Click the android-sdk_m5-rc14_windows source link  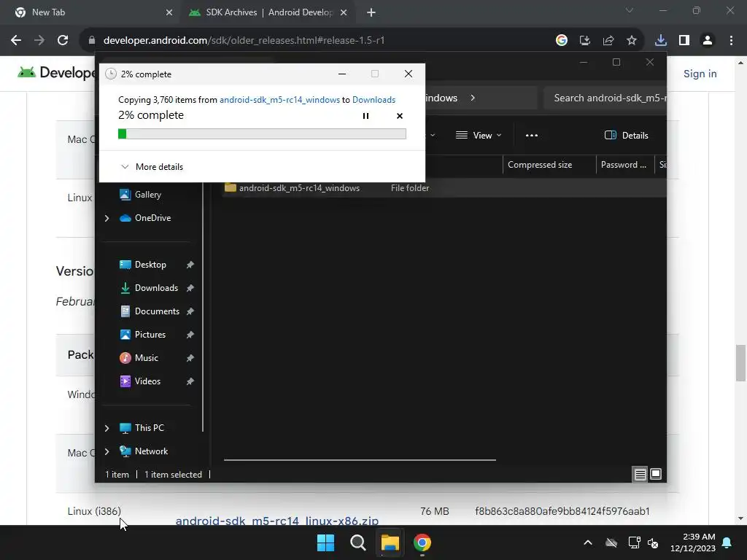(279, 99)
